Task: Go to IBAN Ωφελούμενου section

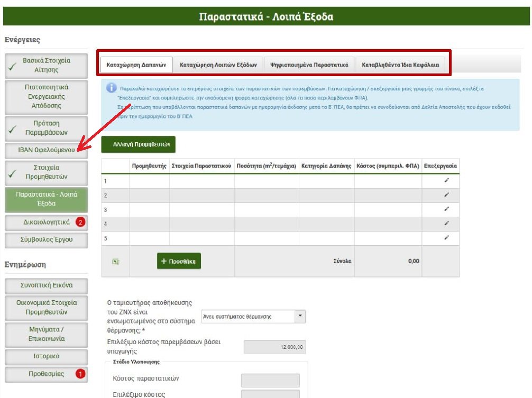Action: point(47,150)
